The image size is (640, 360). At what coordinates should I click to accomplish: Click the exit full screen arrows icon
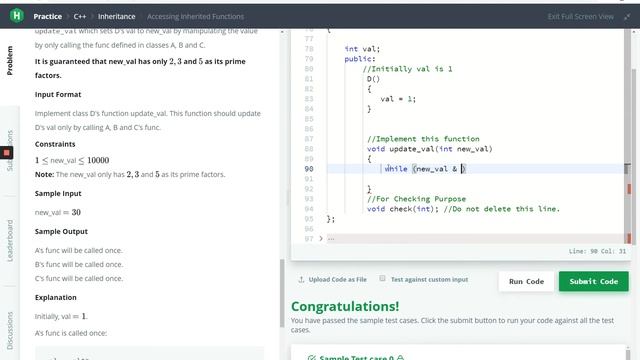coord(627,16)
